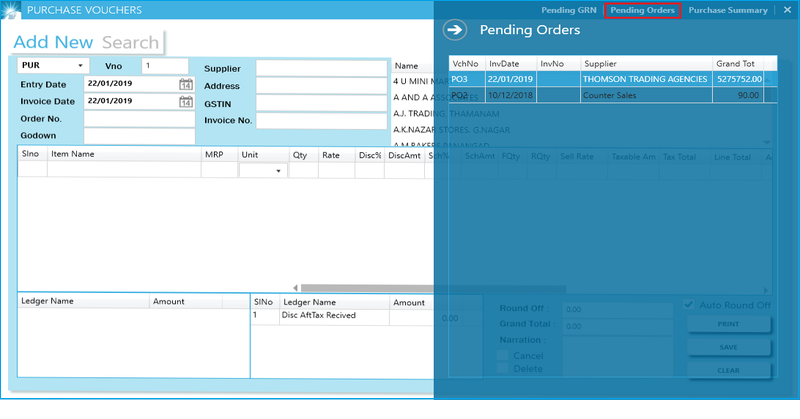Viewport: 800px width, 419px height.
Task: Close the Purchase Vouchers window
Action: click(787, 10)
